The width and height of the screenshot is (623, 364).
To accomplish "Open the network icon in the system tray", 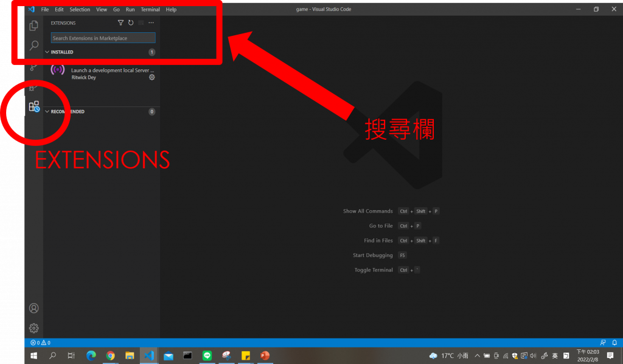I will 506,355.
